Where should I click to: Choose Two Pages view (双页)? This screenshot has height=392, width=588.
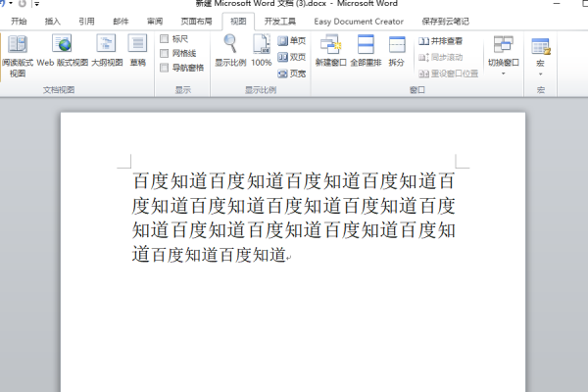pos(292,57)
